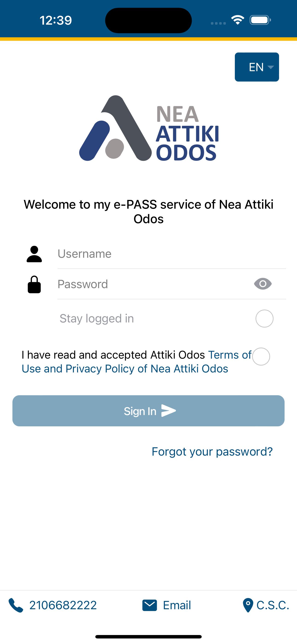This screenshot has width=297, height=644.
Task: Click the Nea Attiki Odos logo
Action: click(149, 128)
